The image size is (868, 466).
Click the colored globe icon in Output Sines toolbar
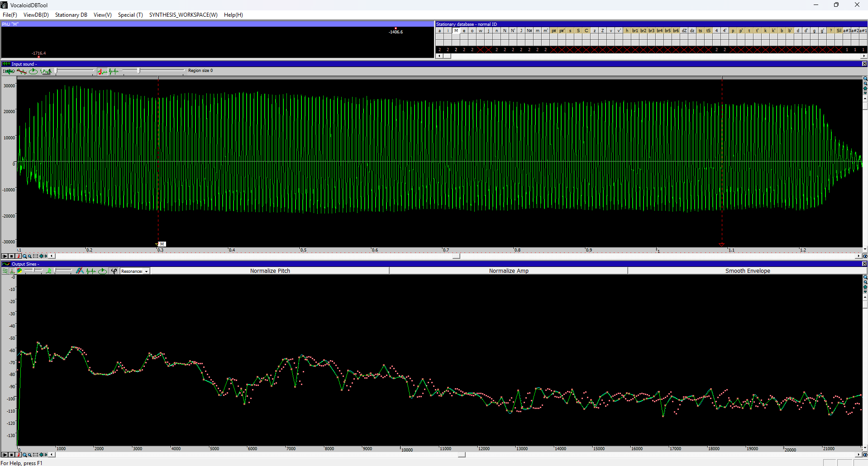pos(19,271)
